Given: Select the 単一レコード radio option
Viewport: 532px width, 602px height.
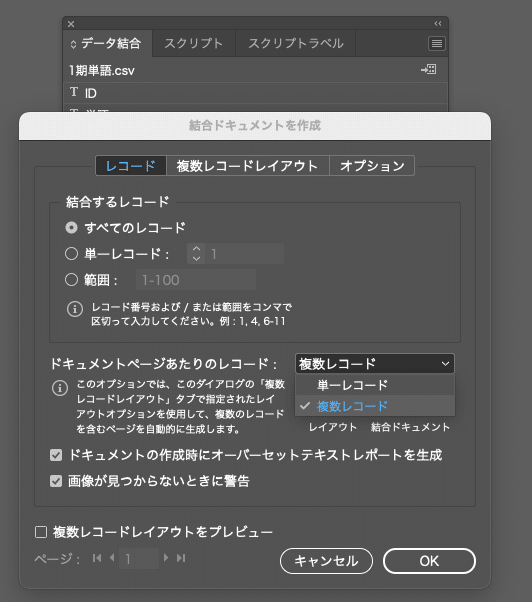Looking at the screenshot, I should point(71,254).
